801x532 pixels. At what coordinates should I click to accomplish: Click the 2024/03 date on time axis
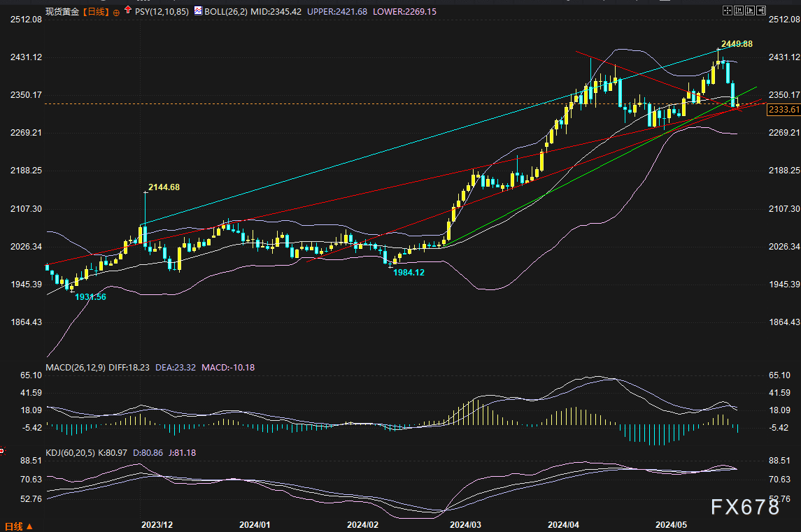(465, 524)
